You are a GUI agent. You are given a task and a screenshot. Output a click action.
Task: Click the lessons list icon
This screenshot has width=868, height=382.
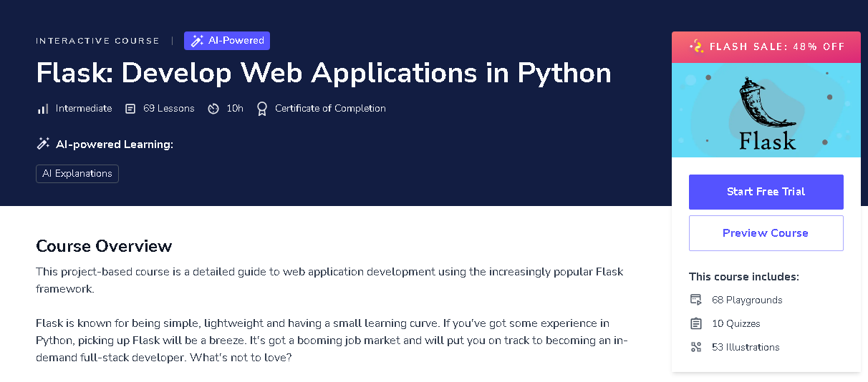[x=130, y=109]
